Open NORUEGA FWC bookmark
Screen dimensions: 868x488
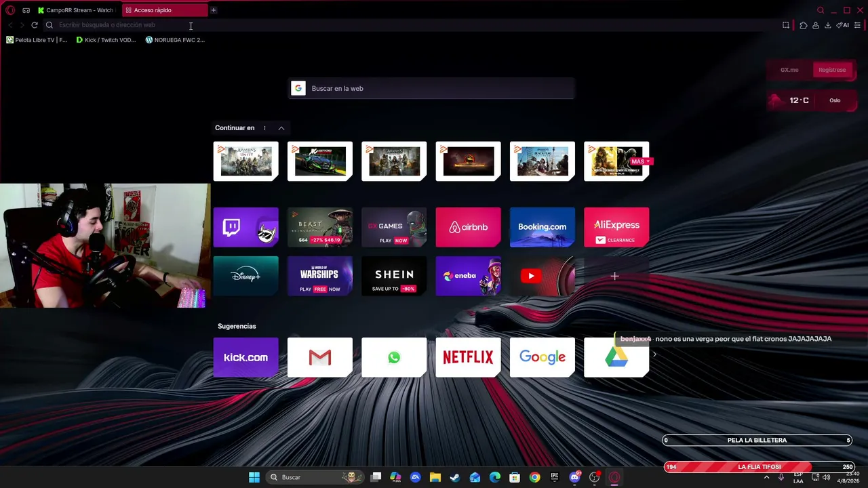click(x=175, y=40)
